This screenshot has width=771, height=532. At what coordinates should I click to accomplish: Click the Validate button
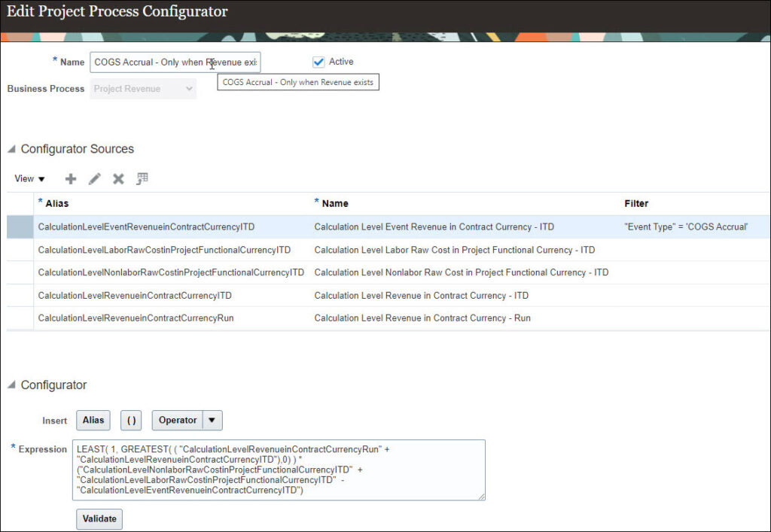tap(99, 518)
